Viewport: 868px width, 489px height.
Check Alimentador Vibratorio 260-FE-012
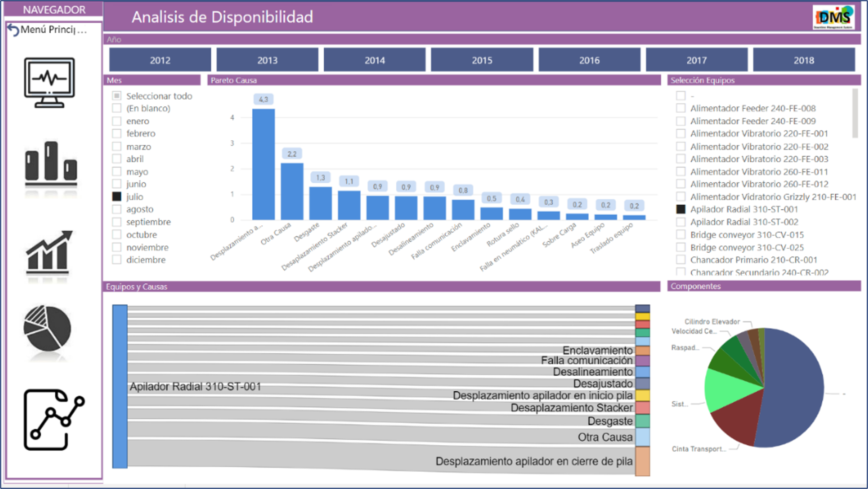(681, 184)
